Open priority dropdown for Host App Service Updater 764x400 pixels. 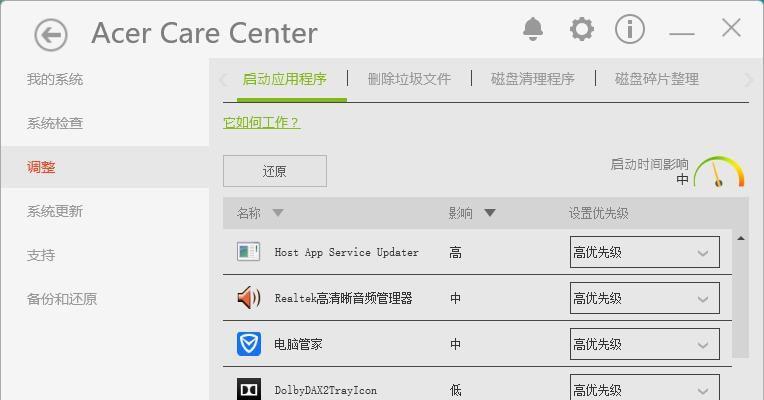coord(645,252)
